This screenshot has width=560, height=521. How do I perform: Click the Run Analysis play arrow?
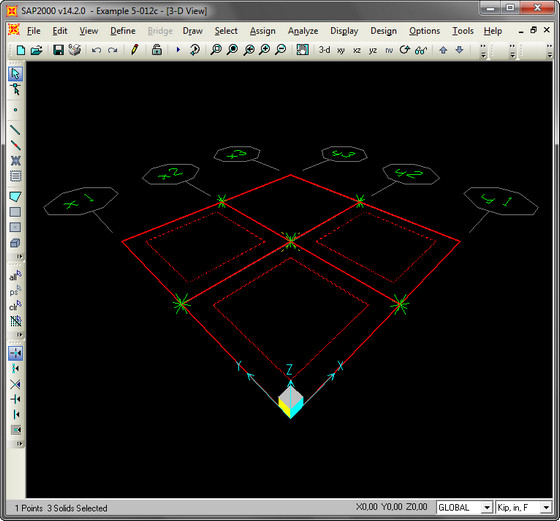(178, 50)
